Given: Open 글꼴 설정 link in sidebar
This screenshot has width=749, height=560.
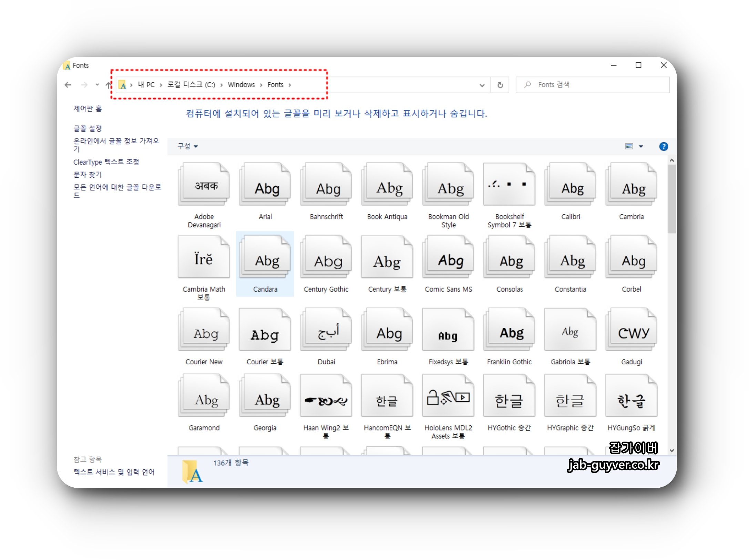Looking at the screenshot, I should pos(88,128).
